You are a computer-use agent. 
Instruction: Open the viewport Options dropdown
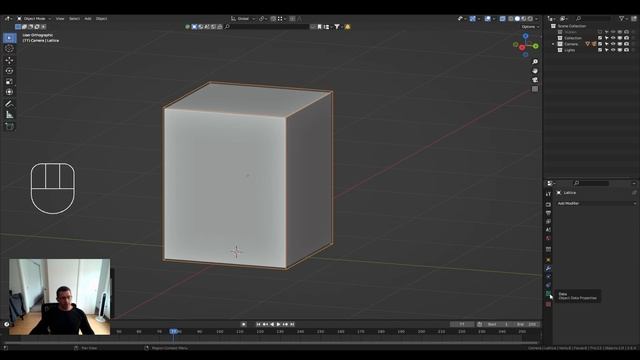(530, 27)
